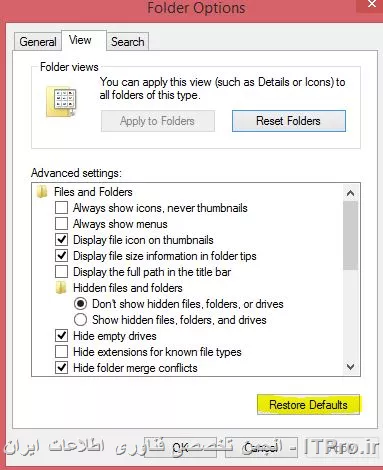Confirm with the OK button
Image resolution: width=383 pixels, height=470 pixels.
click(180, 447)
